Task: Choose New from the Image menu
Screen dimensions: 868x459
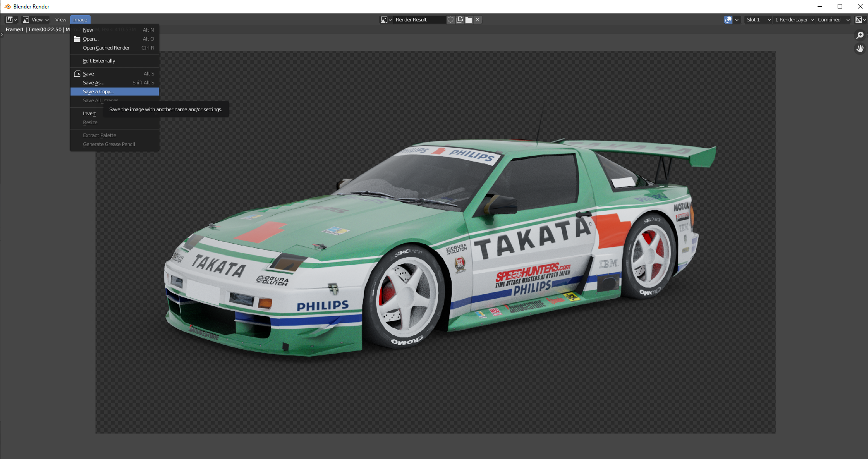Action: 115,30
